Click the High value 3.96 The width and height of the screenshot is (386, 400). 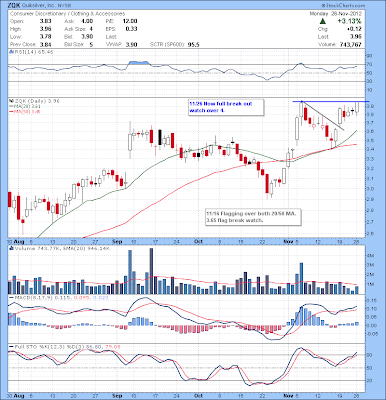point(46,29)
